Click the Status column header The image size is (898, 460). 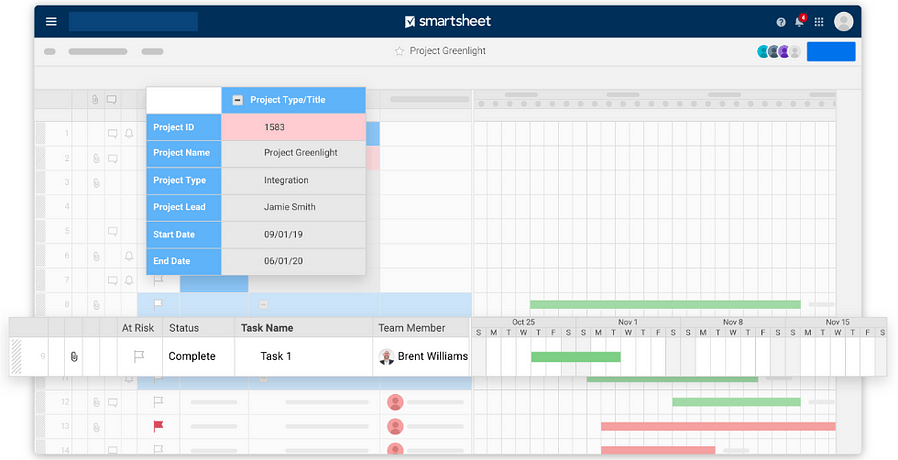click(x=199, y=328)
